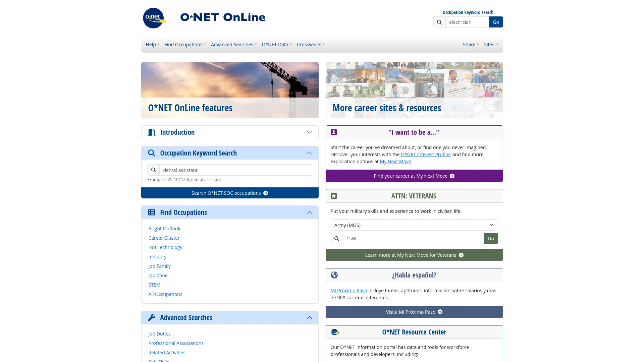Click arrow icon on Visite Mi Próximo Paso

tap(440, 312)
